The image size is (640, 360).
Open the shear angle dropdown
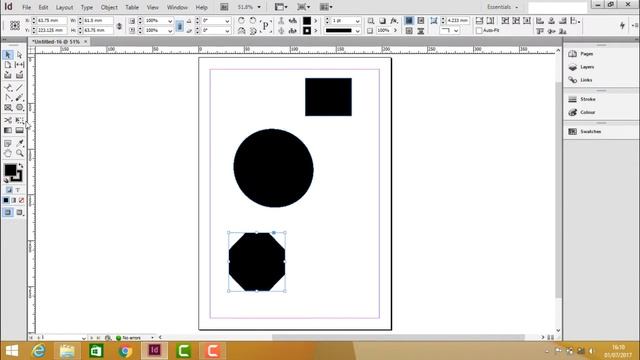tap(227, 31)
